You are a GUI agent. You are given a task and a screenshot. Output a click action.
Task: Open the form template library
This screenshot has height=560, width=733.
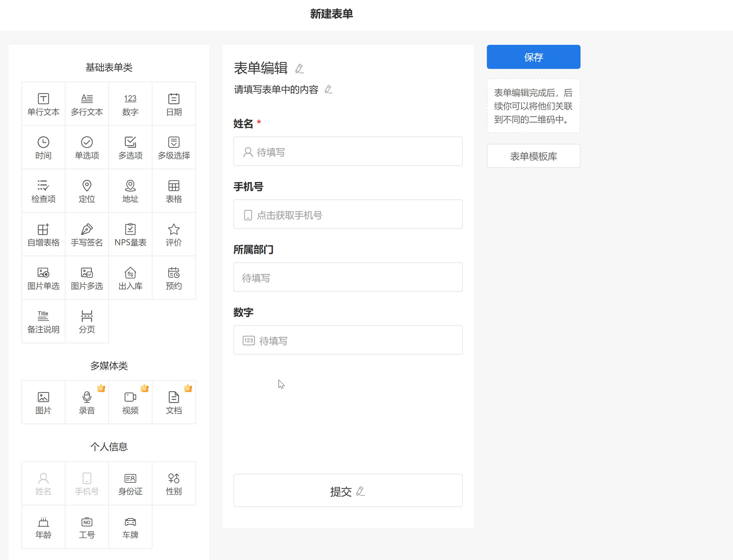click(533, 156)
